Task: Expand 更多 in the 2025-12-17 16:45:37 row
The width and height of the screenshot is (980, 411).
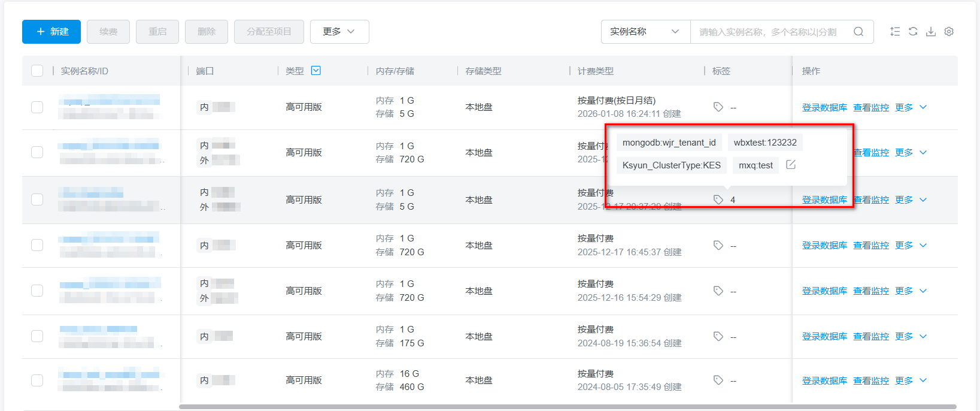Action: click(x=911, y=245)
